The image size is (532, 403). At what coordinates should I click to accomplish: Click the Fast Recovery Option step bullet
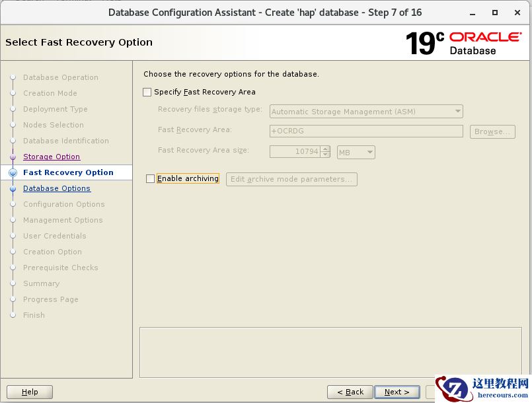pyautogui.click(x=13, y=172)
